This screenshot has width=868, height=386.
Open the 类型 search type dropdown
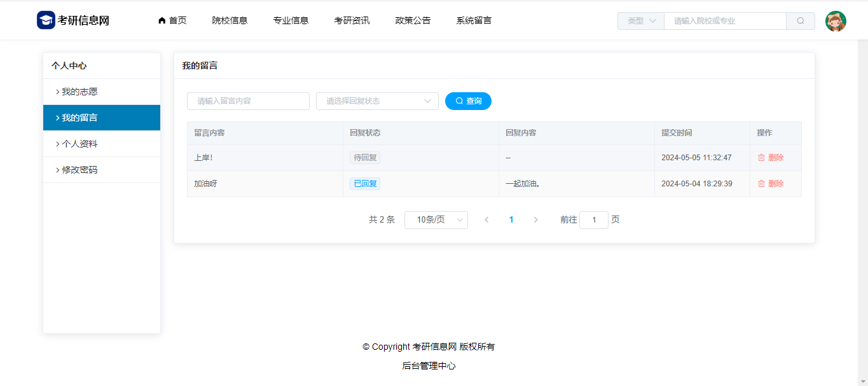(641, 21)
